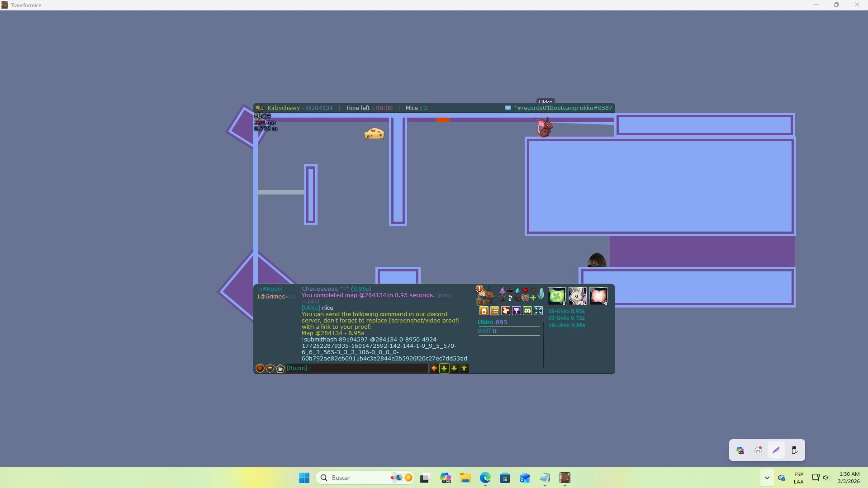Click the light blue feather icon
The height and width of the screenshot is (488, 868).
pyautogui.click(x=541, y=294)
